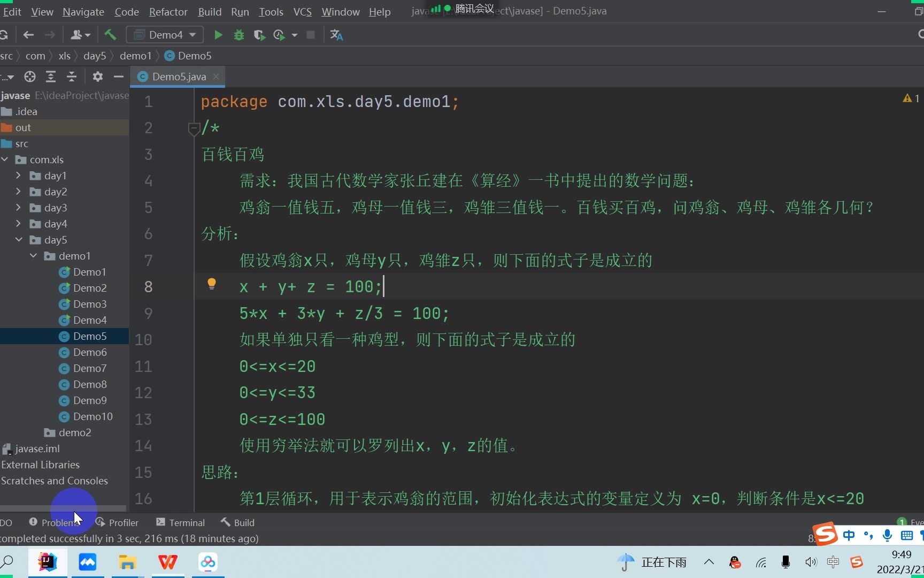
Task: Open Project panel settings gear
Action: click(x=97, y=77)
